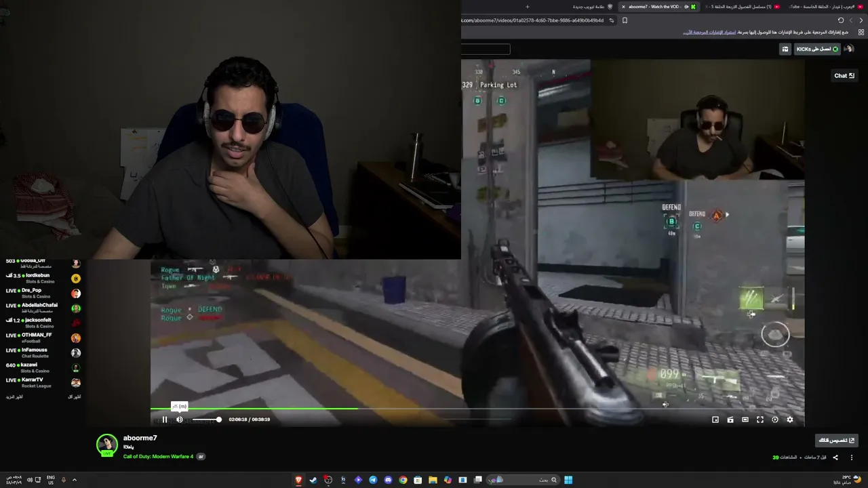The image size is (868, 488).
Task: Open Windows Start menu
Action: point(568,480)
